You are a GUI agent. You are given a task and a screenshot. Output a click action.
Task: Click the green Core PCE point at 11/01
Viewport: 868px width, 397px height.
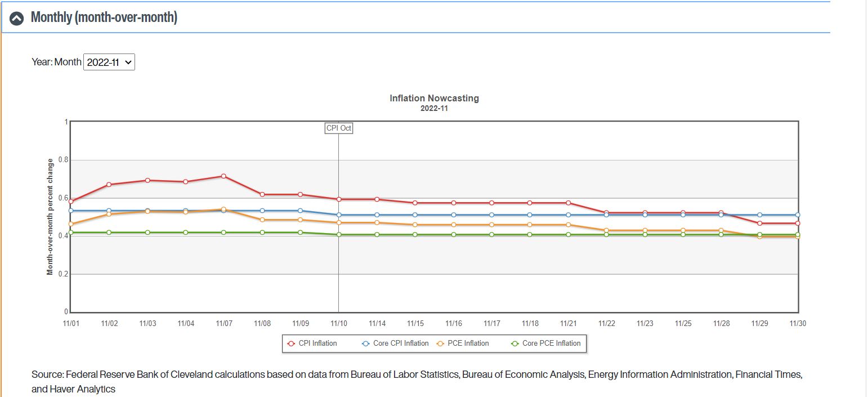point(71,233)
